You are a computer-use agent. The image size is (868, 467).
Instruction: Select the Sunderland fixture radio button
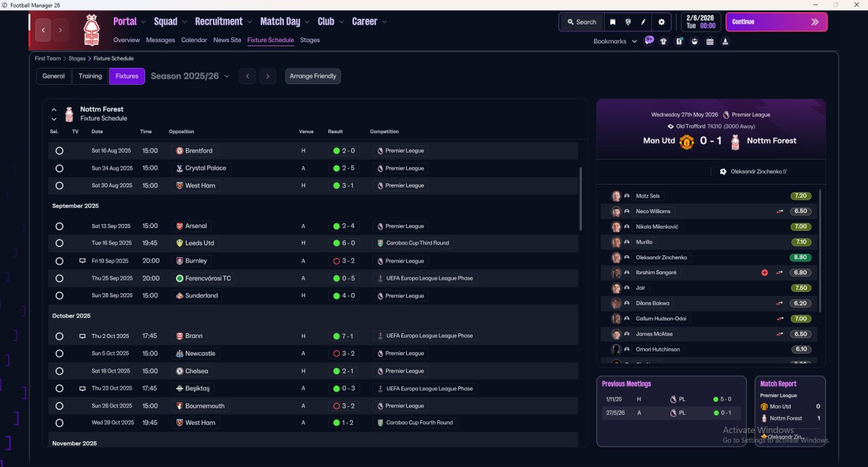tap(59, 296)
